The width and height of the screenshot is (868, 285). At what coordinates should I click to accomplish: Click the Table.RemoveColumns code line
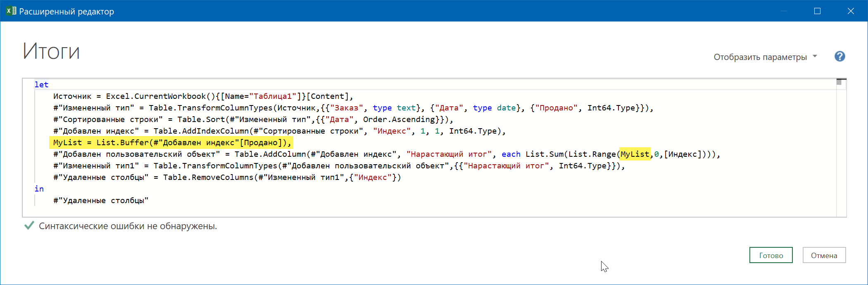[x=227, y=177]
